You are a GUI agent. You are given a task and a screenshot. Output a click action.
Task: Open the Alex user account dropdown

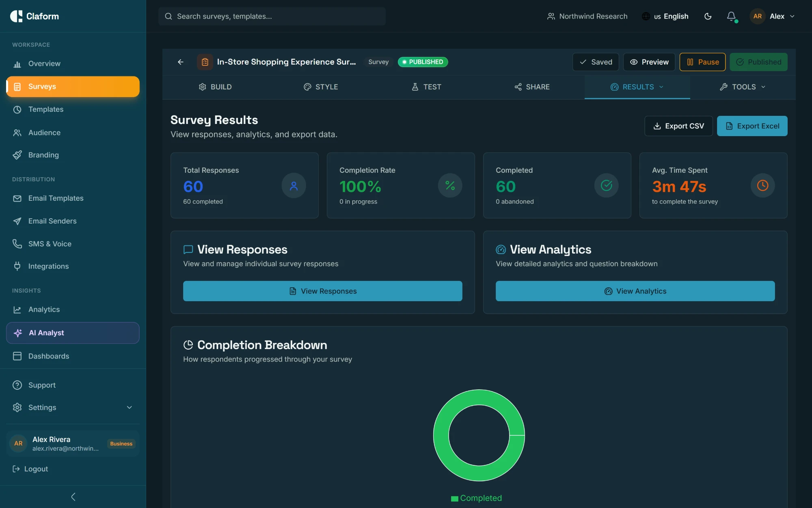tap(772, 16)
